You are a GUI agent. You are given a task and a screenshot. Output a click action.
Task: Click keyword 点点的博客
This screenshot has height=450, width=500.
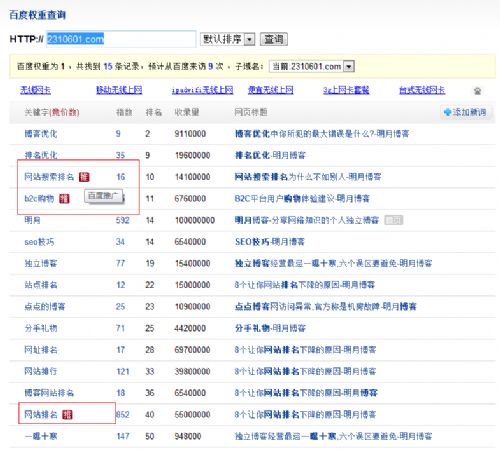coord(45,307)
